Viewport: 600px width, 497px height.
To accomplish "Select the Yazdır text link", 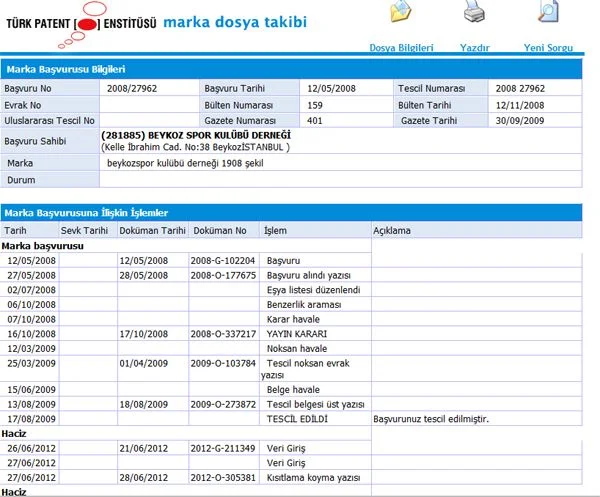I will [474, 48].
